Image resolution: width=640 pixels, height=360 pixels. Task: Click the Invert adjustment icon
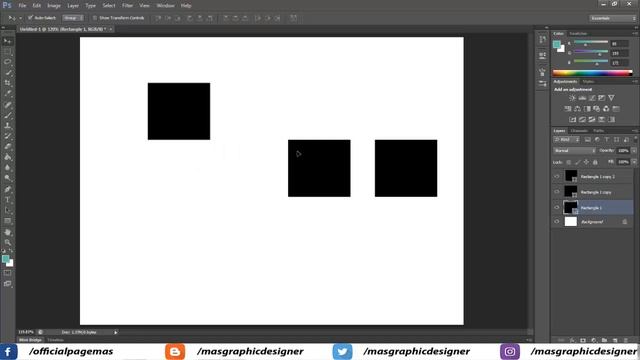(573, 119)
